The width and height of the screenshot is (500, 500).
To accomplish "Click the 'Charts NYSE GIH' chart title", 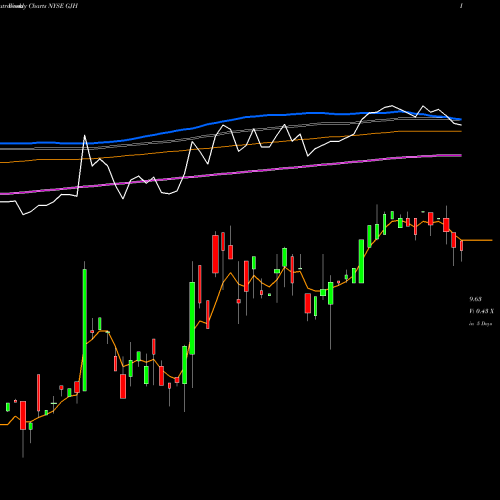I will (x=53, y=6).
